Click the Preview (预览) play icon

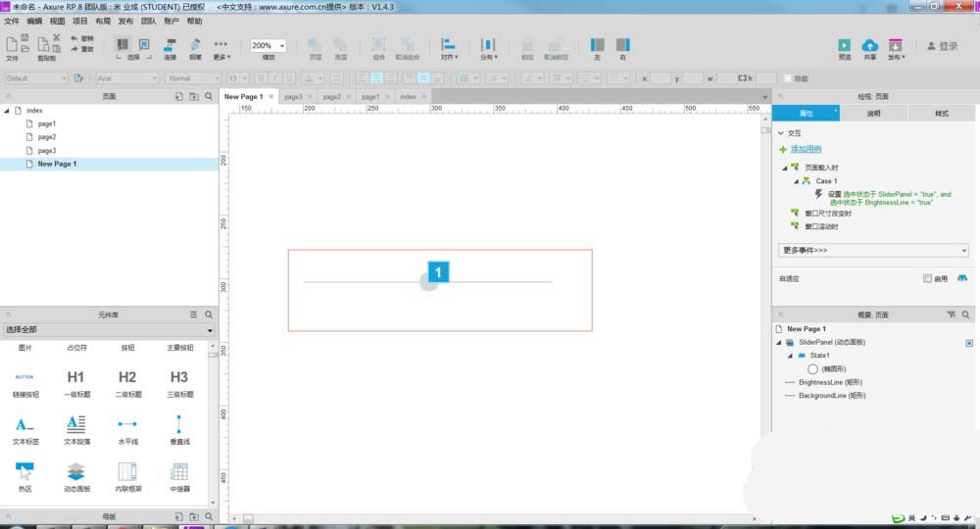[x=845, y=46]
